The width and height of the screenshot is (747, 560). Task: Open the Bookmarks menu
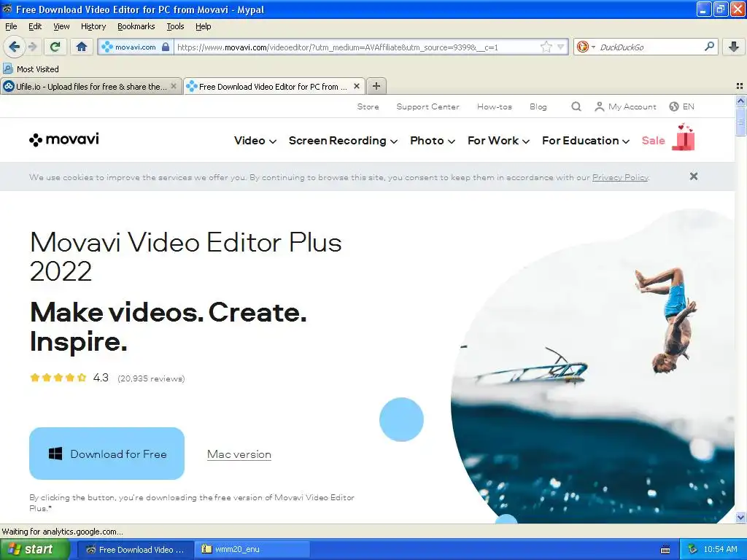pyautogui.click(x=136, y=26)
